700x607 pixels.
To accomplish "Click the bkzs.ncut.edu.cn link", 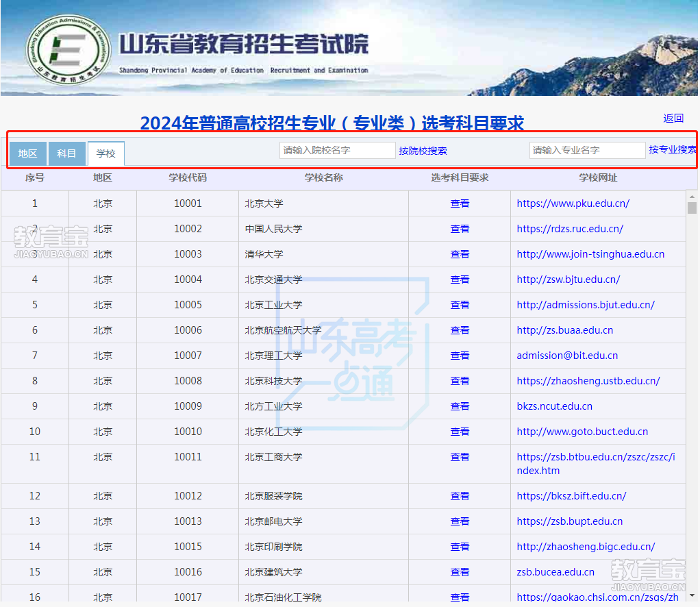I will pyautogui.click(x=555, y=406).
